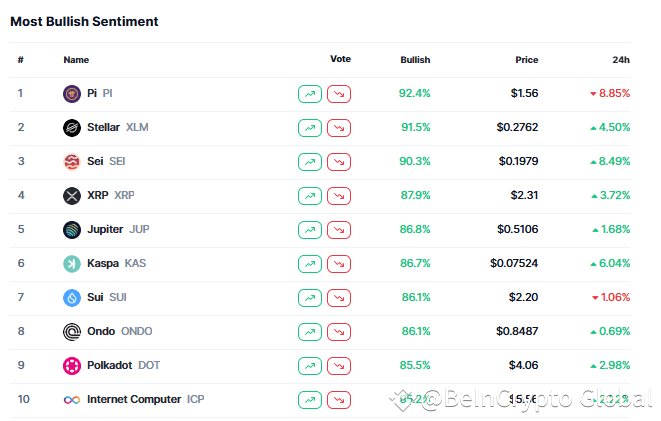
Task: Click the Vote column header
Action: [340, 59]
